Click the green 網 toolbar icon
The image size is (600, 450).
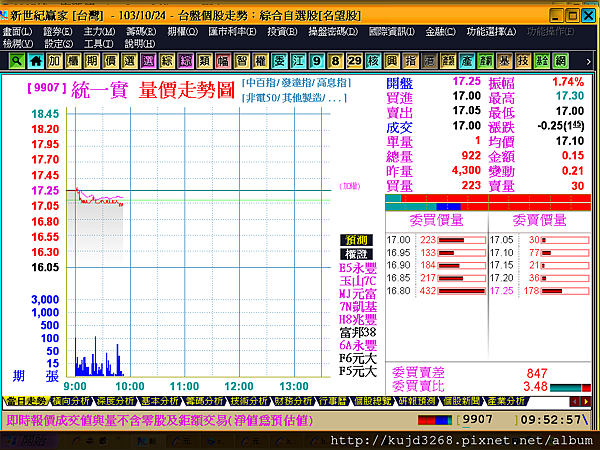point(561,61)
